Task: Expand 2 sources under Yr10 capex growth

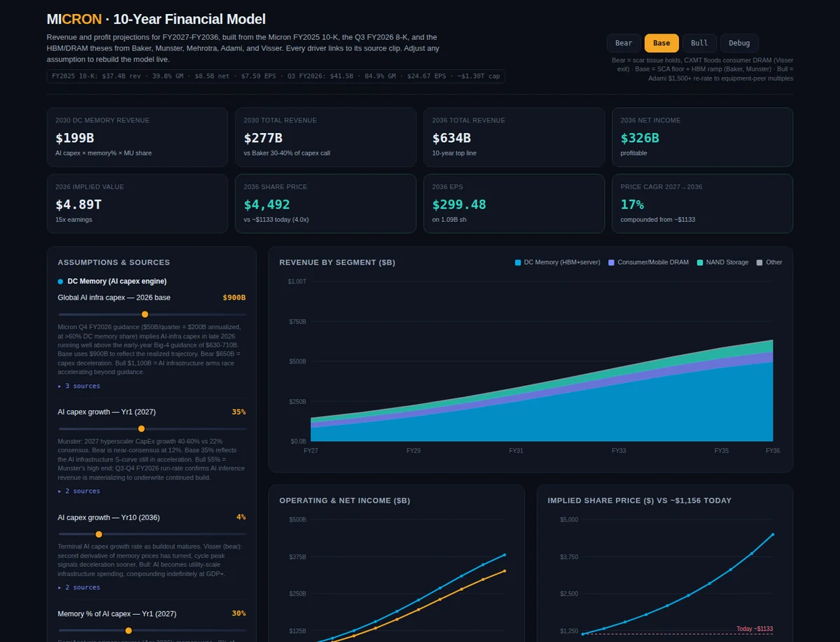Action: pos(79,587)
